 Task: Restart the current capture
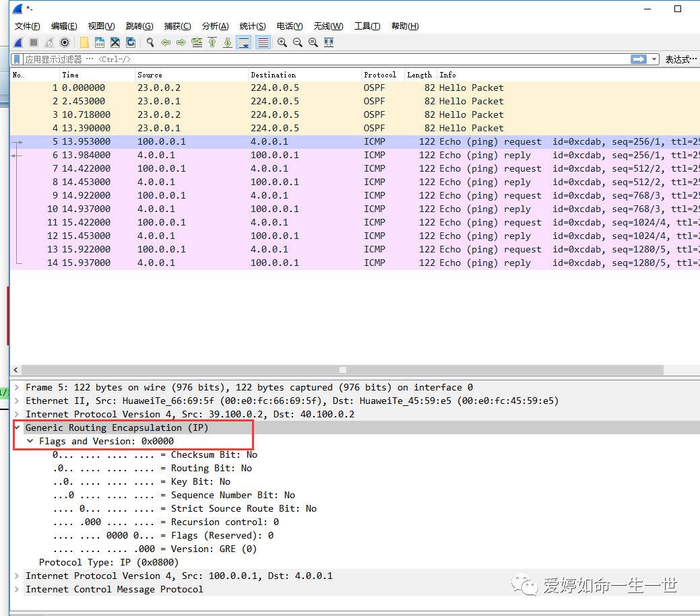tap(49, 43)
